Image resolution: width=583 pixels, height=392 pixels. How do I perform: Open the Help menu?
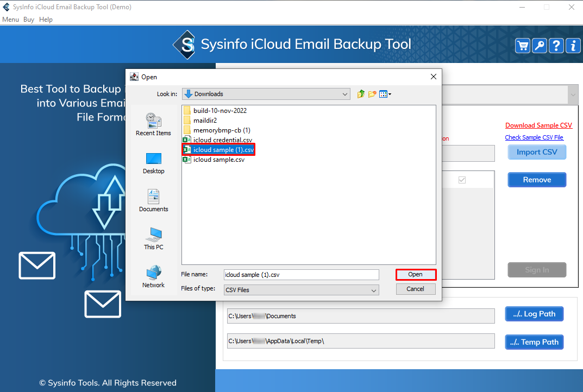pos(46,20)
